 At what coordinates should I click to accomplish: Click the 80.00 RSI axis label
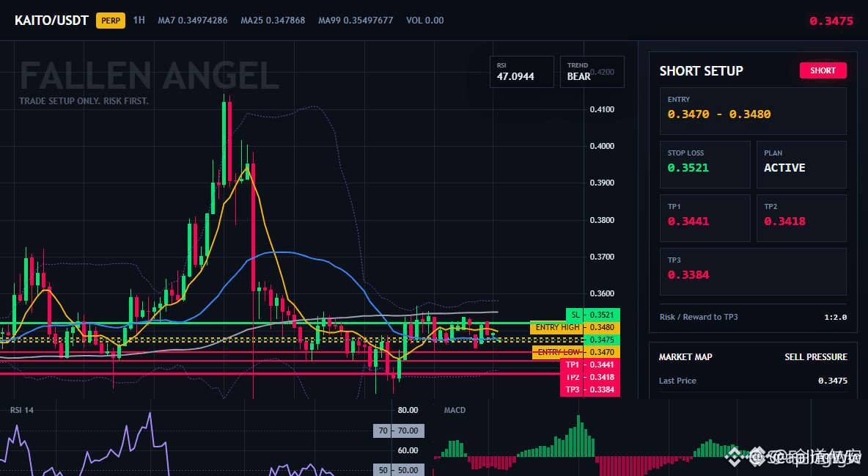[408, 410]
